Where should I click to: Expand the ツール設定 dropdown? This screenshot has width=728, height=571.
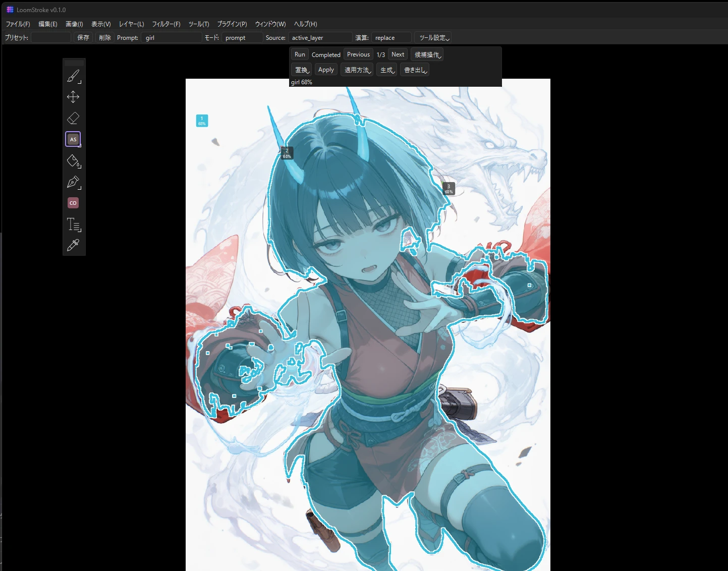(x=433, y=38)
